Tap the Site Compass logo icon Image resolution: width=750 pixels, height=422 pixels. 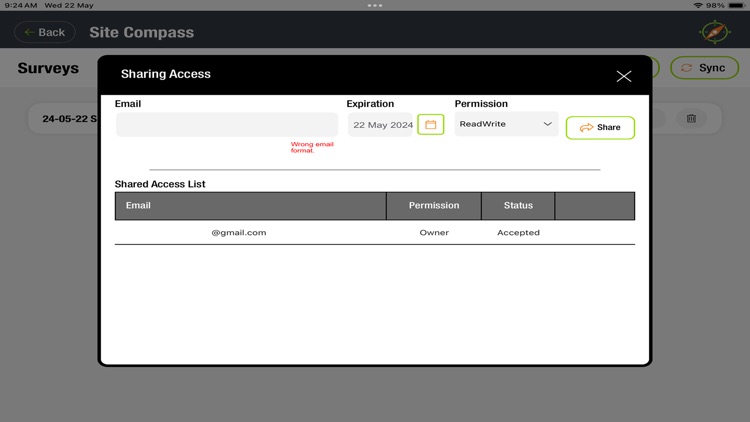point(715,32)
